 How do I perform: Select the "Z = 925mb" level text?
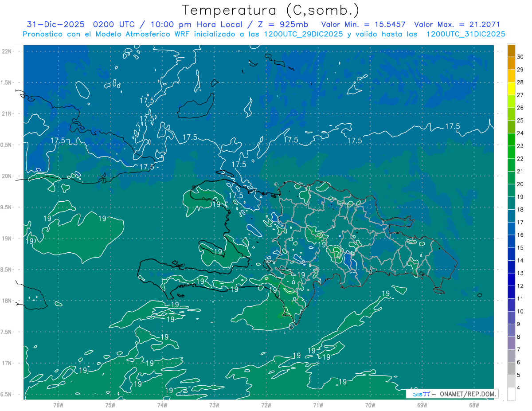(x=283, y=24)
